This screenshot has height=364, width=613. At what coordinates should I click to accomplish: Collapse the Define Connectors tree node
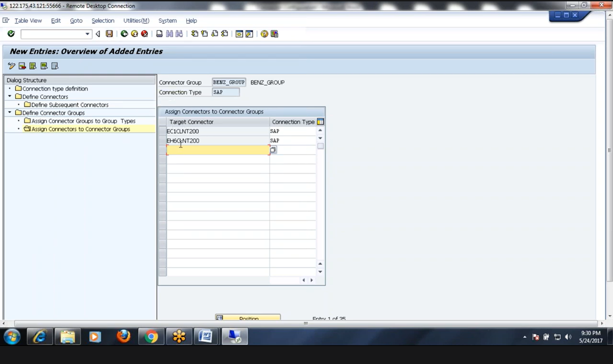(10, 96)
